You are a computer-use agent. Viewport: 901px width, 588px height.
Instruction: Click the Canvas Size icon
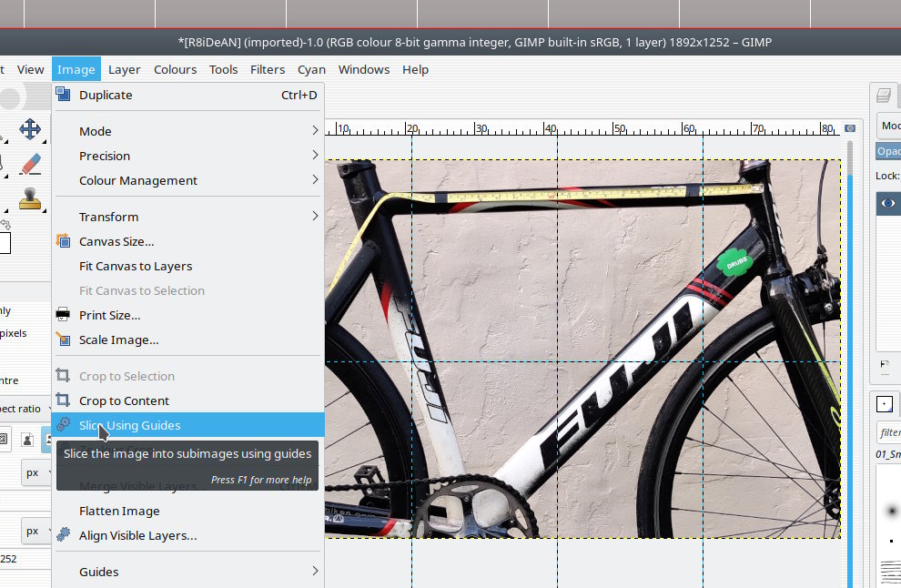pyautogui.click(x=63, y=241)
